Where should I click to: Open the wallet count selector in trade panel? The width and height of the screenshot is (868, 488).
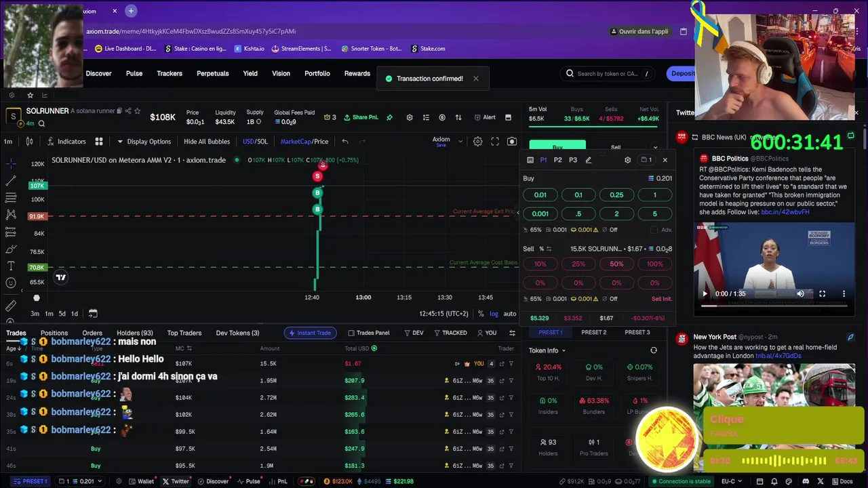(646, 160)
